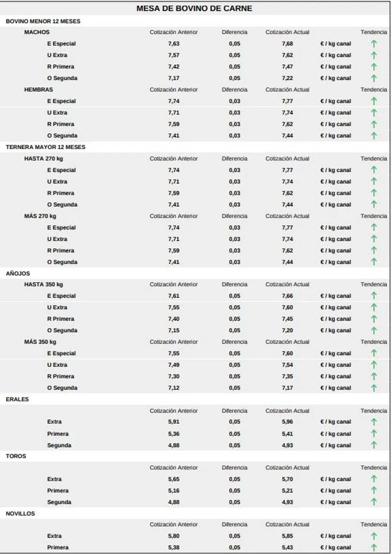Click the Diferencia header under TOROS
Image resolution: width=392 pixels, height=554 pixels.
coord(235,468)
